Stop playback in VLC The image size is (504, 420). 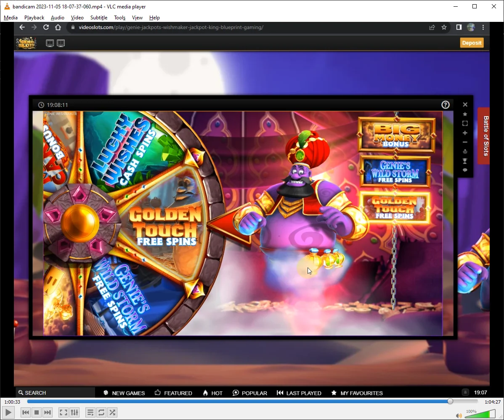pos(37,412)
